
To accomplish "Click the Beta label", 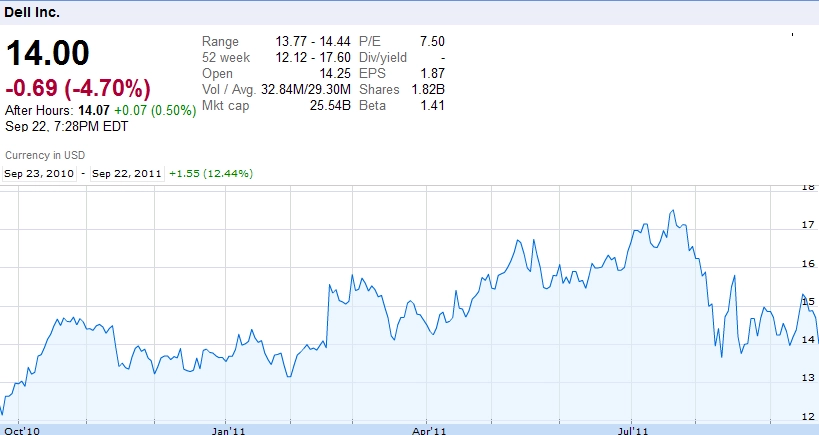I will coord(372,105).
